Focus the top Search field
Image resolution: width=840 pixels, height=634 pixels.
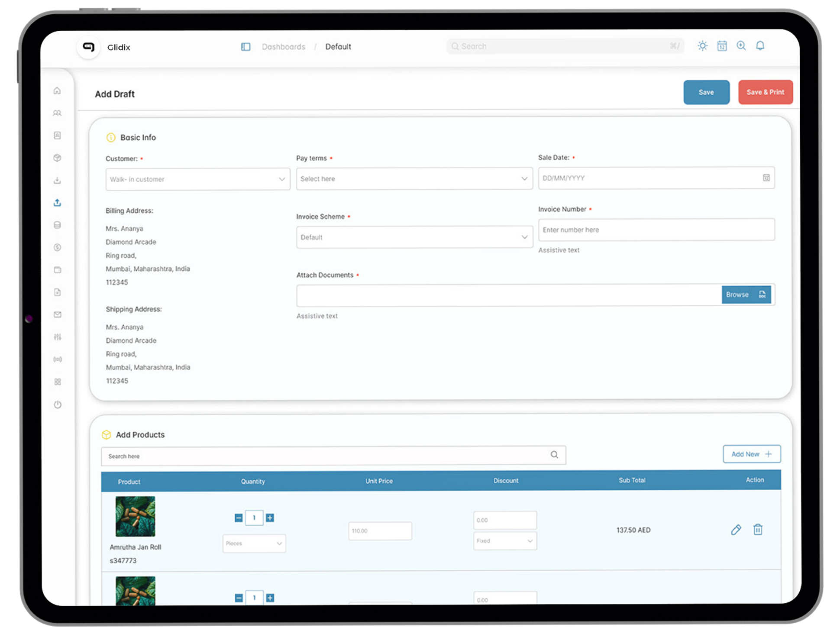click(565, 46)
